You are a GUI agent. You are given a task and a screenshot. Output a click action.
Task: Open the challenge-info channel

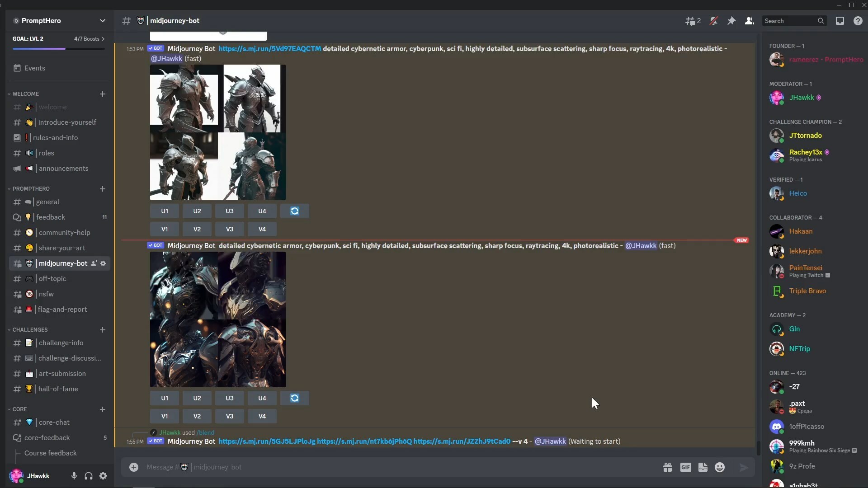[59, 343]
